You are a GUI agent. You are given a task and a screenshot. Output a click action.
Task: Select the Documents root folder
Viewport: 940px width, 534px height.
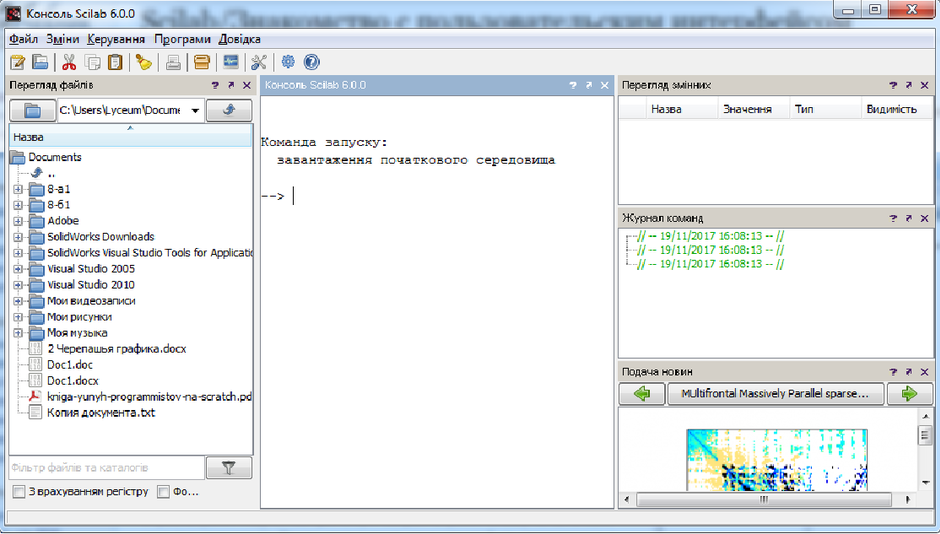click(x=55, y=158)
